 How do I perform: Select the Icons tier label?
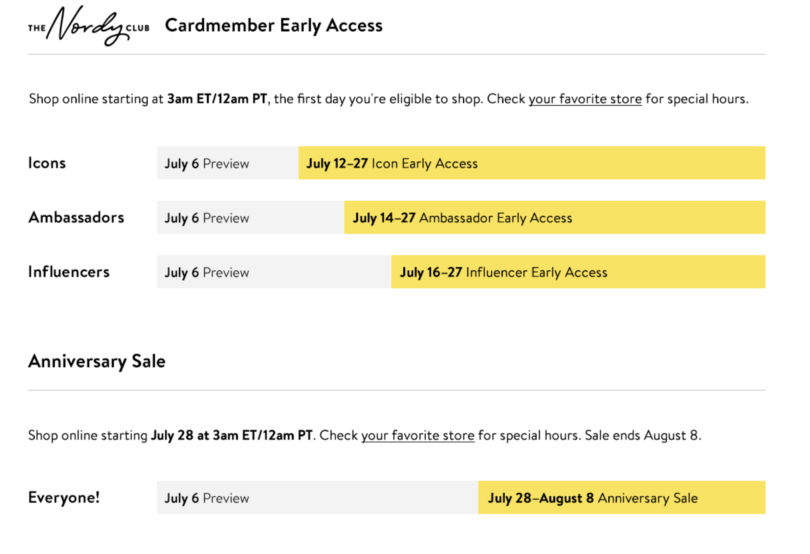(47, 163)
